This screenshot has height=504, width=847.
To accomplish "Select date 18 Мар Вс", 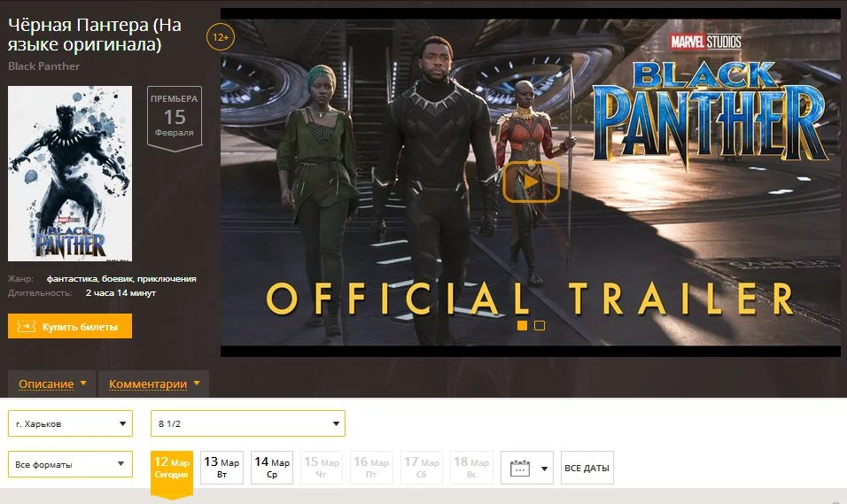I will click(x=471, y=468).
